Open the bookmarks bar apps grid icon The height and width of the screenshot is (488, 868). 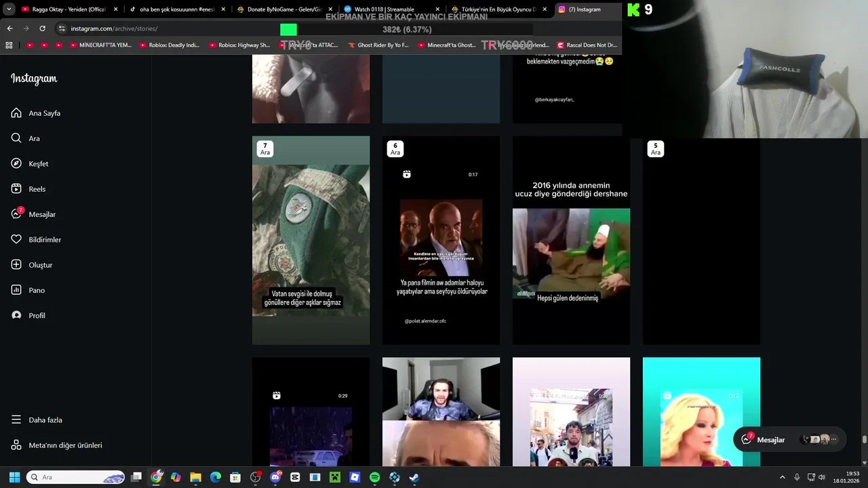click(9, 45)
